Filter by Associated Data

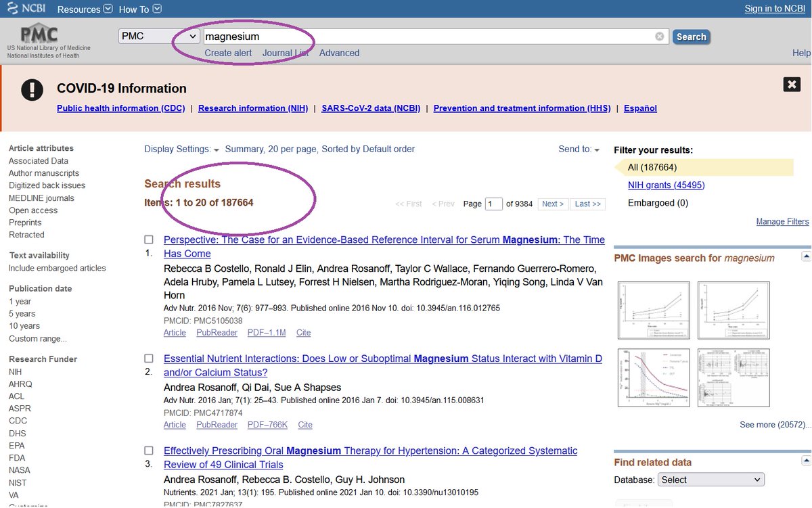click(x=39, y=161)
